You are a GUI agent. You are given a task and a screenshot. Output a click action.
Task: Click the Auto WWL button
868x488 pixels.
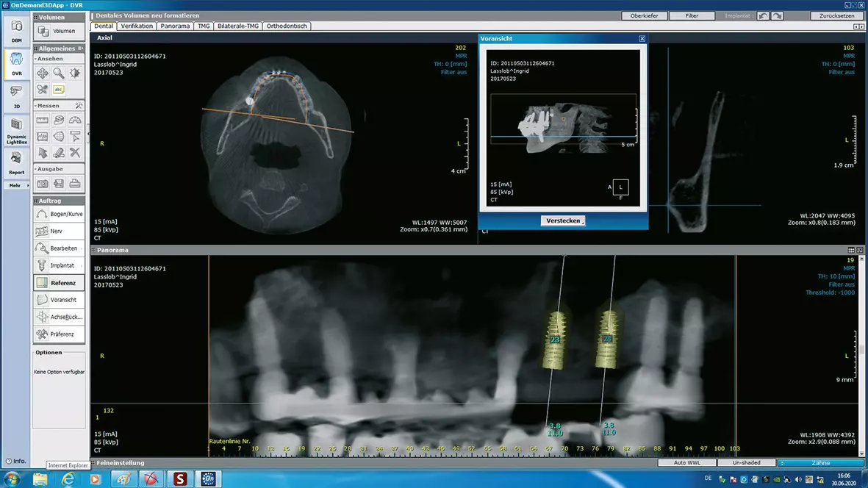coord(687,462)
